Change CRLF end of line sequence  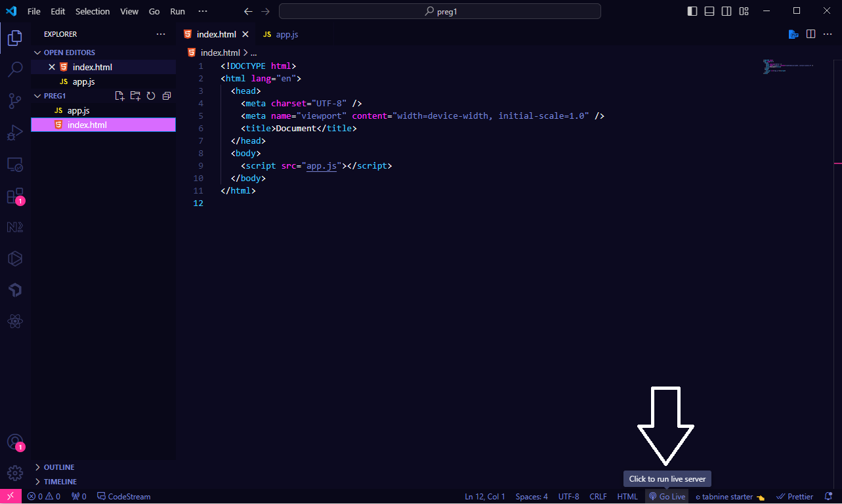pyautogui.click(x=598, y=497)
